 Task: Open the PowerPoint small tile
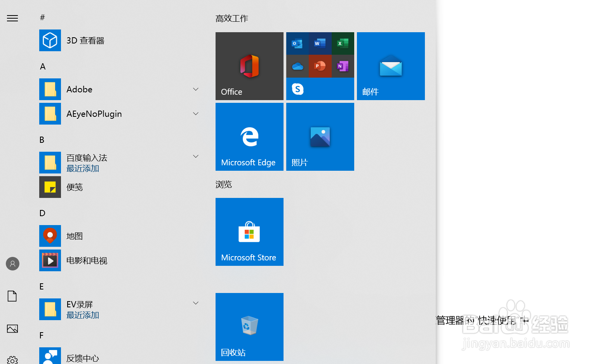click(x=320, y=66)
